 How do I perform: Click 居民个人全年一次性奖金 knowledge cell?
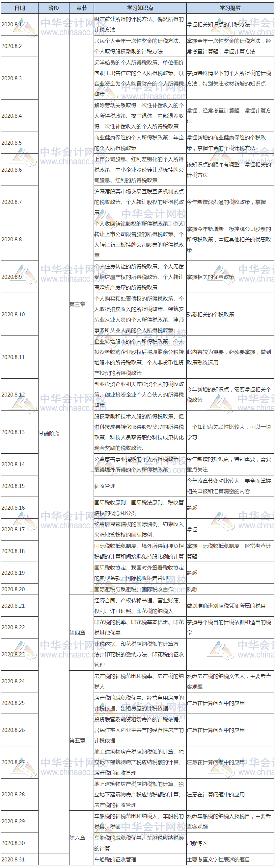tap(140, 46)
